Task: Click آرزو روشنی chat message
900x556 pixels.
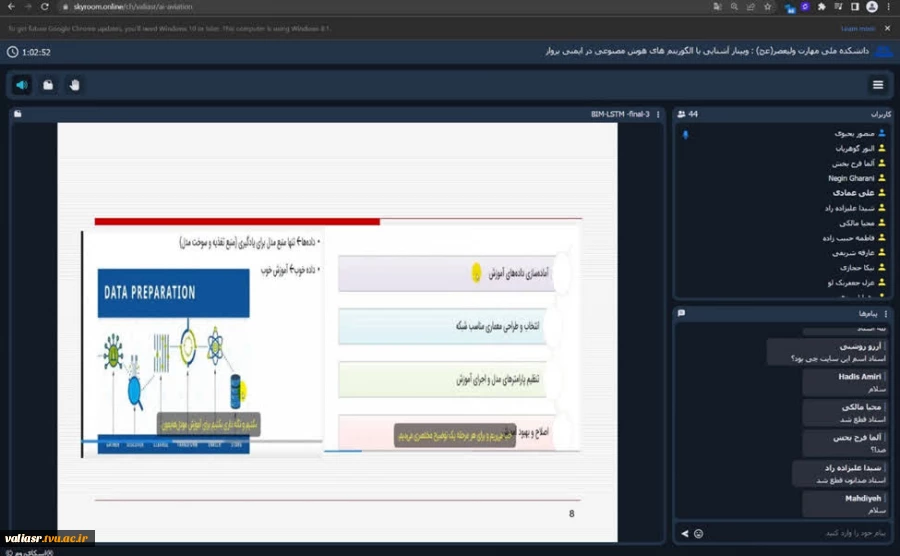Action: click(x=827, y=352)
